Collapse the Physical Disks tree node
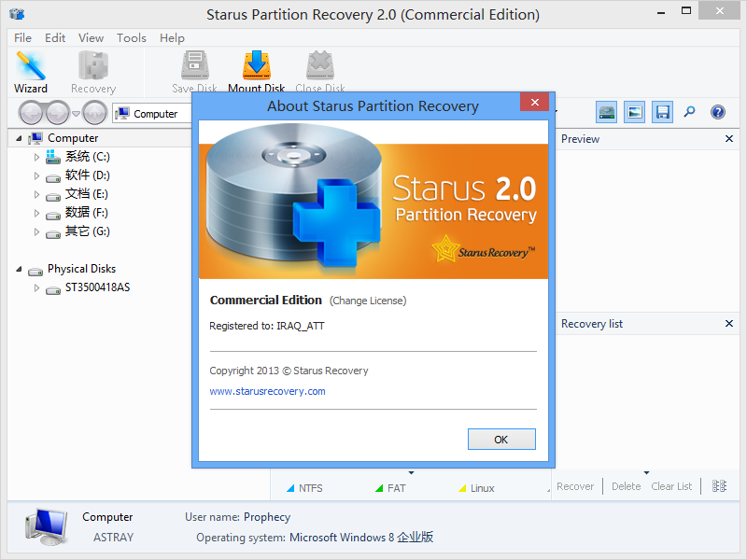The height and width of the screenshot is (560, 747). (19, 269)
